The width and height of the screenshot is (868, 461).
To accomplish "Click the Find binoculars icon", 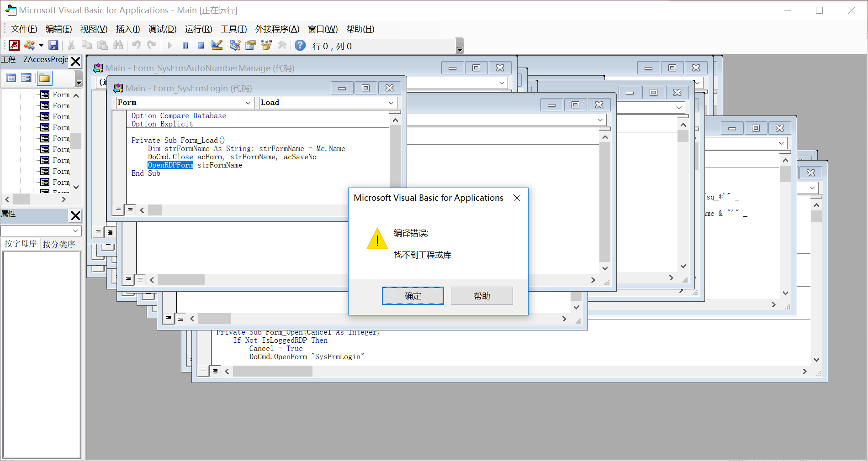I will click(x=118, y=45).
